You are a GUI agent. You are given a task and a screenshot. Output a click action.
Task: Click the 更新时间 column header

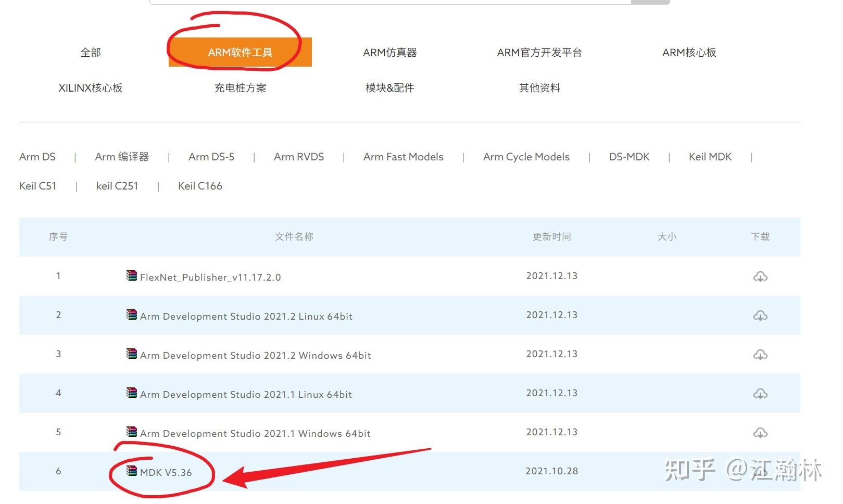point(552,236)
